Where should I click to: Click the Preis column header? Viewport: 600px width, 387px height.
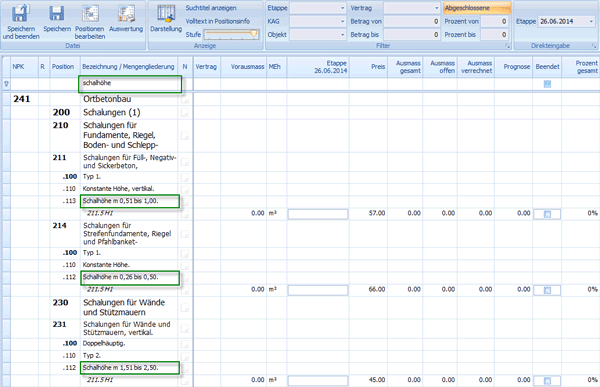click(x=368, y=67)
